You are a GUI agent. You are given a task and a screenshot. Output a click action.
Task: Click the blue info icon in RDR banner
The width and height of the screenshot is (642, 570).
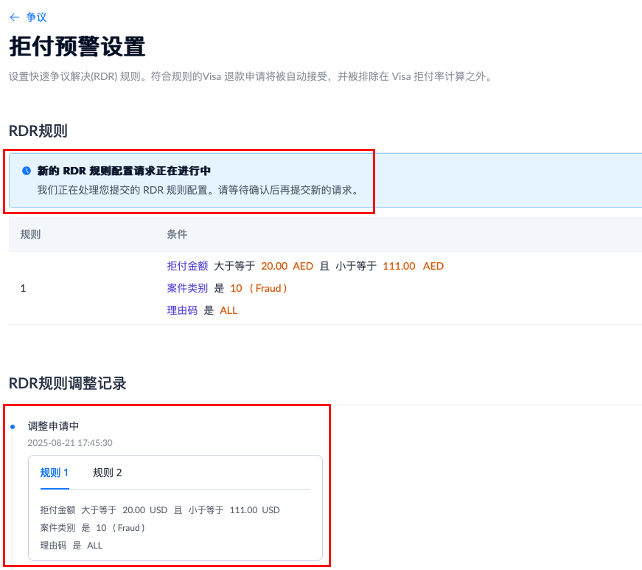click(26, 171)
